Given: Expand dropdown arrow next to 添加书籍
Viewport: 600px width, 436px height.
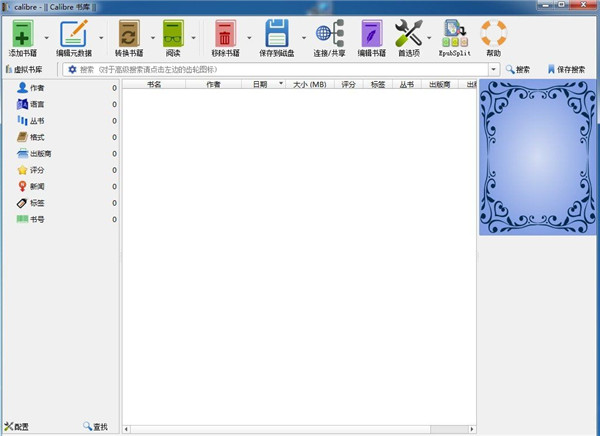Looking at the screenshot, I should point(47,38).
